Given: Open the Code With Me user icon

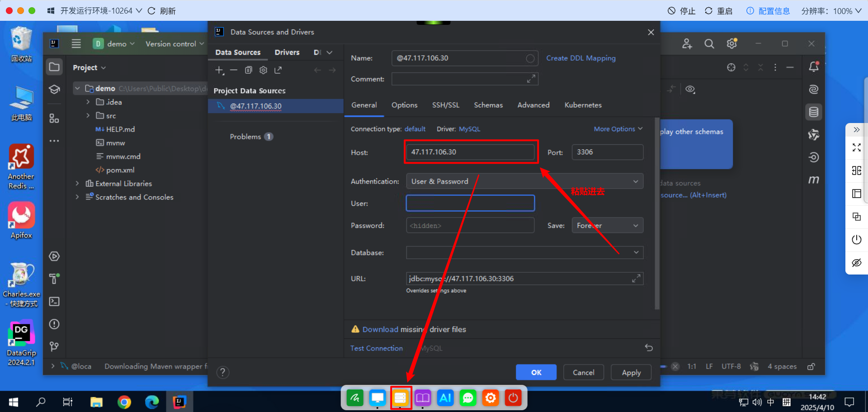Looking at the screenshot, I should click(x=687, y=44).
